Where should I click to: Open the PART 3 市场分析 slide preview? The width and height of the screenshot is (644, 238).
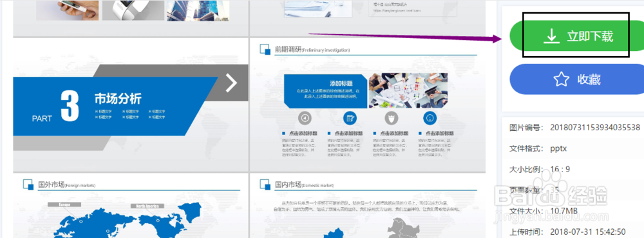point(131,104)
